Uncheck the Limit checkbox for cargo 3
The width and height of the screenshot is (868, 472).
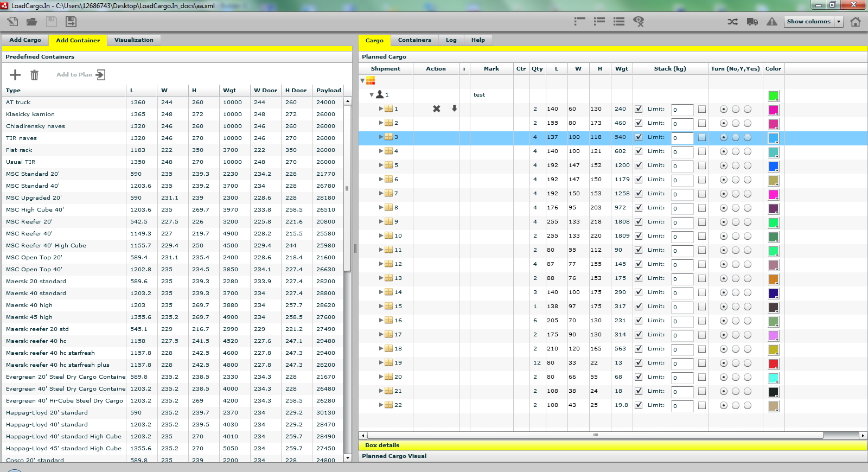click(639, 137)
